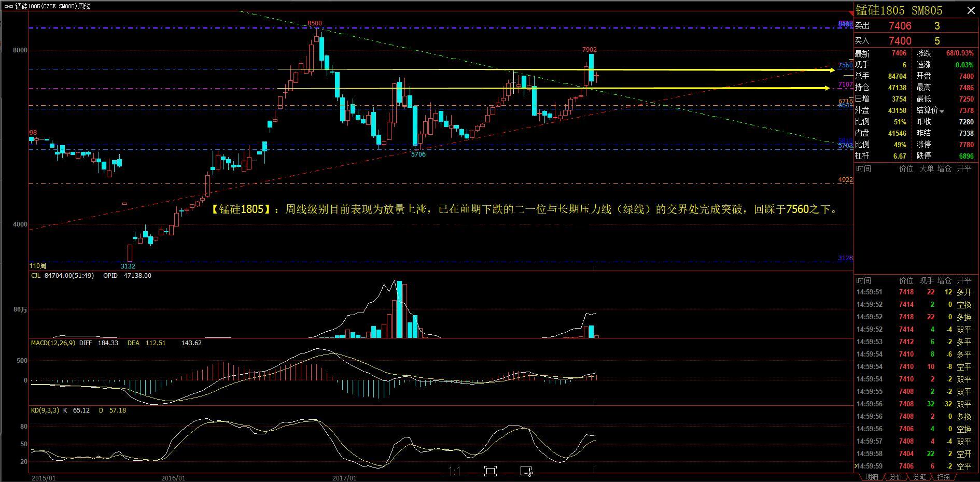Click the 大单 column header in trade list
Screen dimensions: 980x482
926,169
